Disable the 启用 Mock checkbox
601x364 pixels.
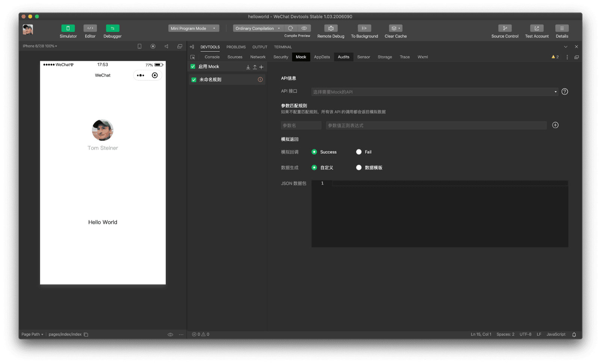coord(193,66)
